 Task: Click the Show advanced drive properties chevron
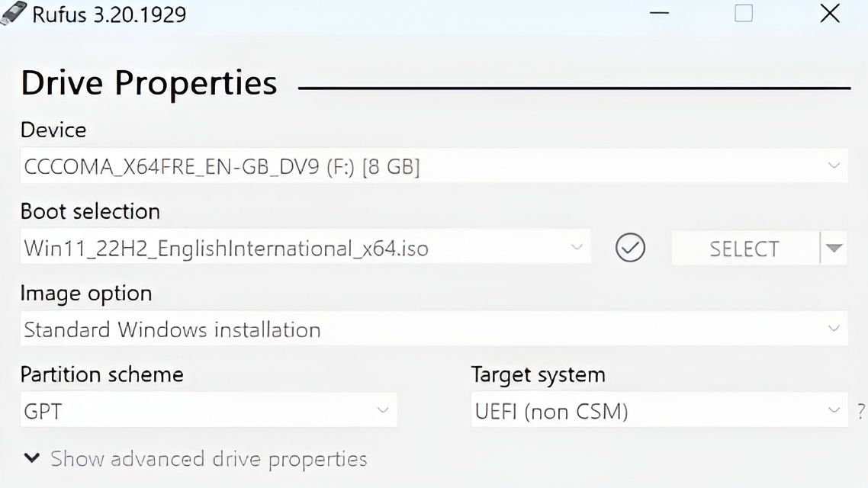click(31, 458)
